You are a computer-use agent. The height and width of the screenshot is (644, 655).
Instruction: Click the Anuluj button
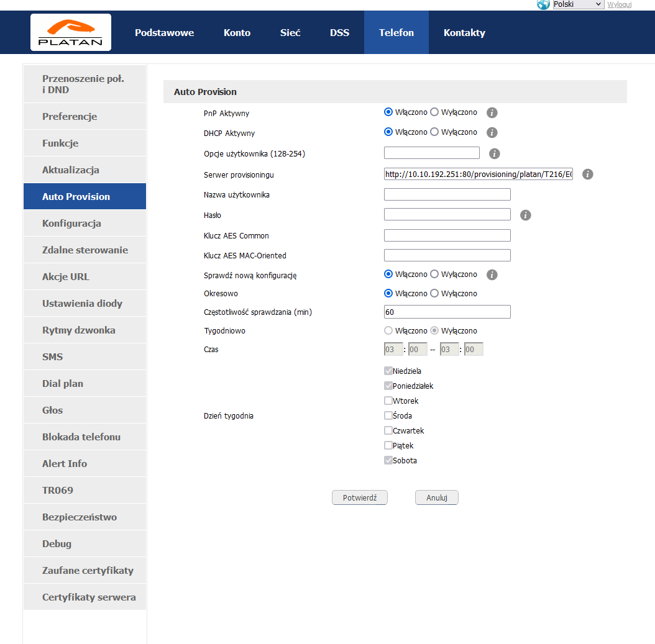(x=436, y=497)
